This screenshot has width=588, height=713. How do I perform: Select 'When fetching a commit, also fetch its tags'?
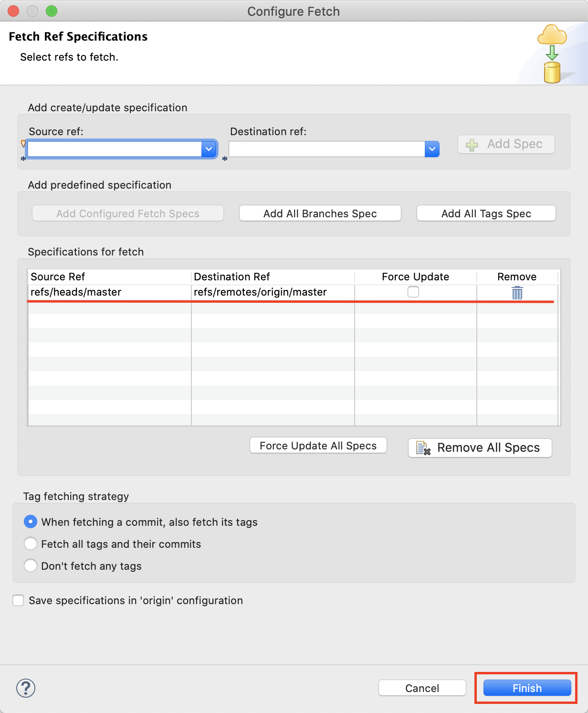(31, 522)
